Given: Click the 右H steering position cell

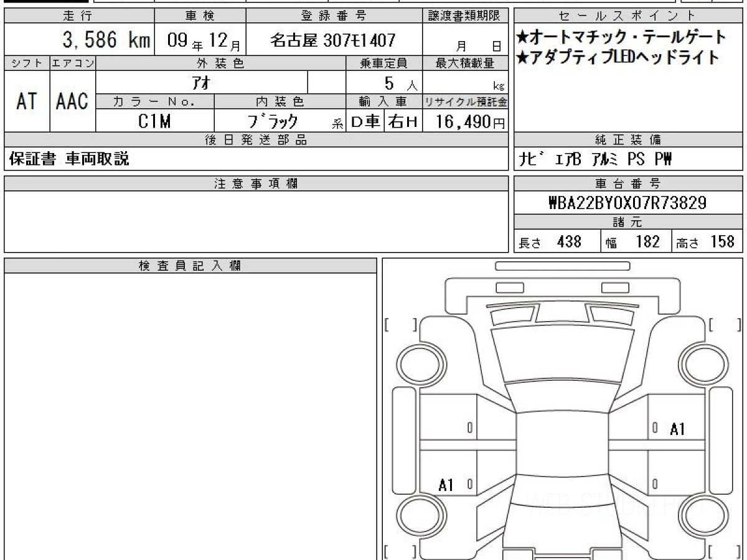Looking at the screenshot, I should 403,122.
